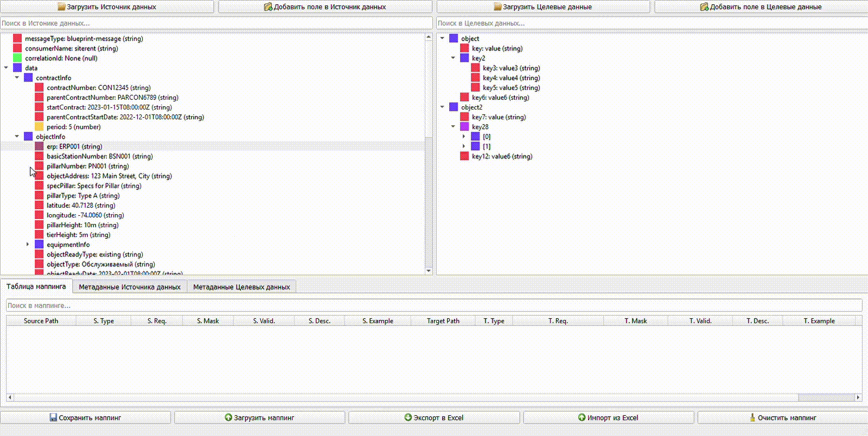The width and height of the screenshot is (868, 436).
Task: Click the source tree scroll-up arrow
Action: 429,37
